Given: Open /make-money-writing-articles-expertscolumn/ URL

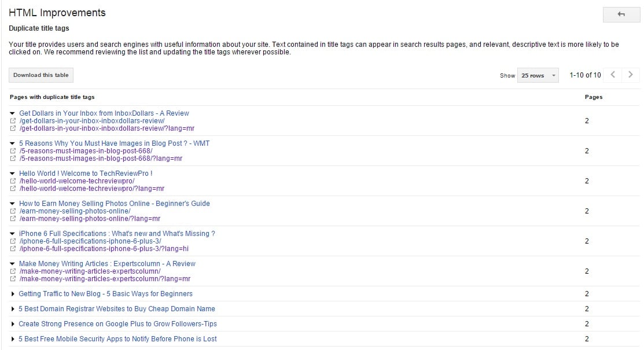Looking at the screenshot, I should click(x=90, y=271).
